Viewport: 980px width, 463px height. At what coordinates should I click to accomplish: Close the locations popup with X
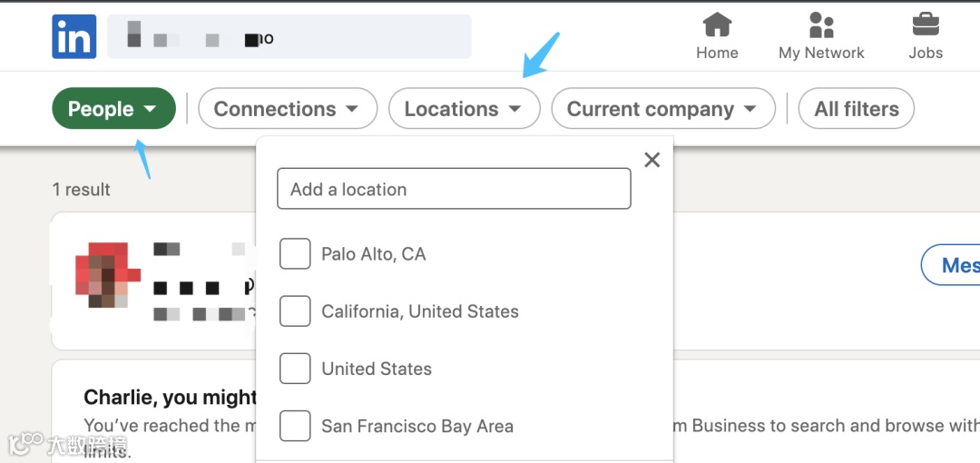pos(652,160)
